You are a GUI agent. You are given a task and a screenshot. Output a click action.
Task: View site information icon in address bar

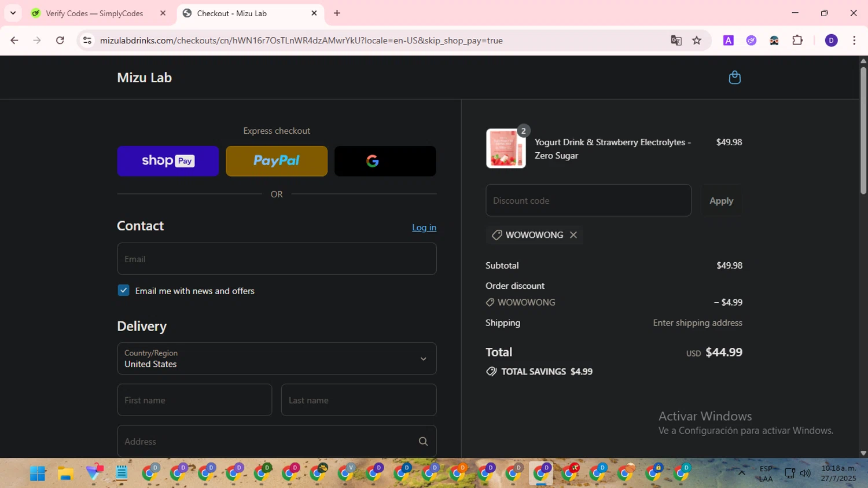click(87, 41)
